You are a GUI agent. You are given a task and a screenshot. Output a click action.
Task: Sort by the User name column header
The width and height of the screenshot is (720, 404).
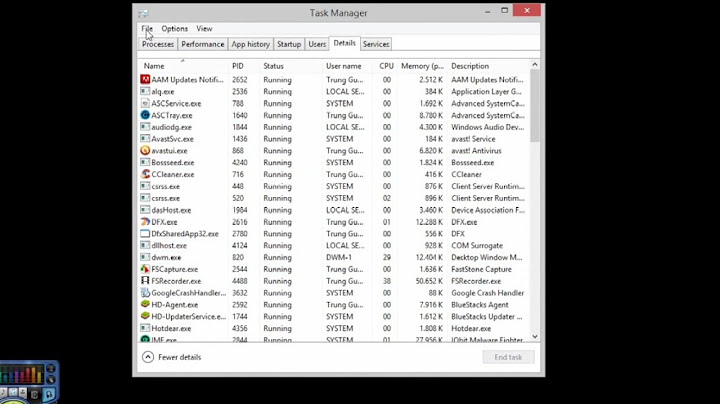tap(347, 66)
